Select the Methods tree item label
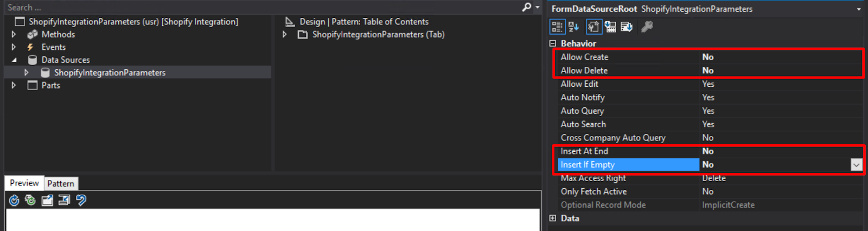 (x=58, y=34)
